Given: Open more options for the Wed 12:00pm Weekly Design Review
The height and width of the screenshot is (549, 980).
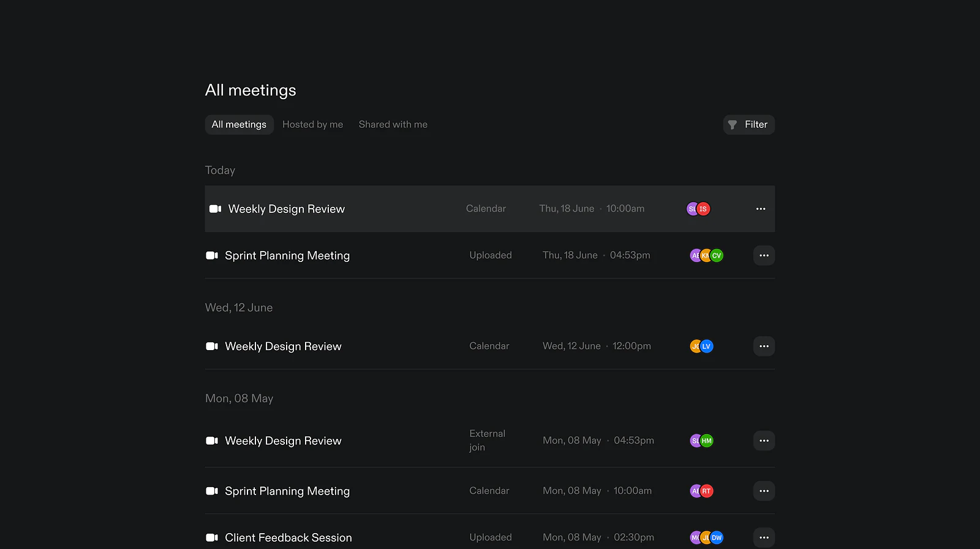Looking at the screenshot, I should (764, 346).
